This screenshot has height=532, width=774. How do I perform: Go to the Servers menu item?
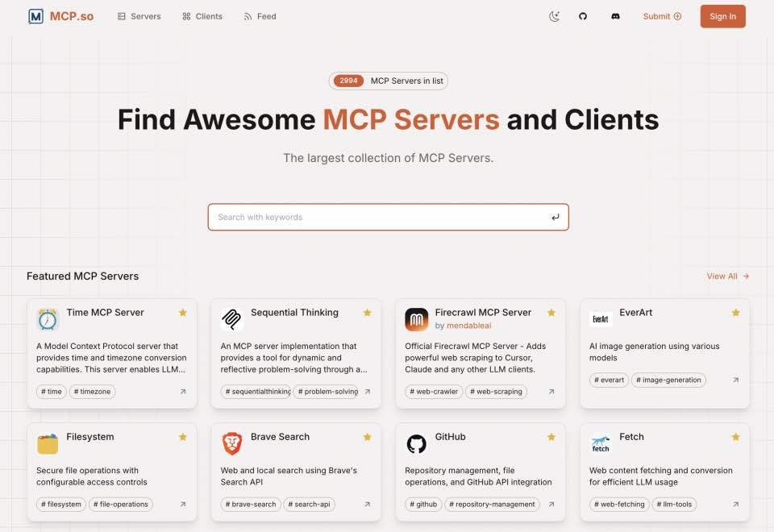139,16
